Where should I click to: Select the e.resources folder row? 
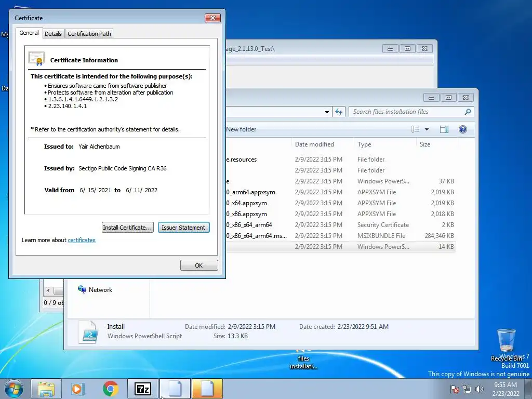(x=340, y=159)
